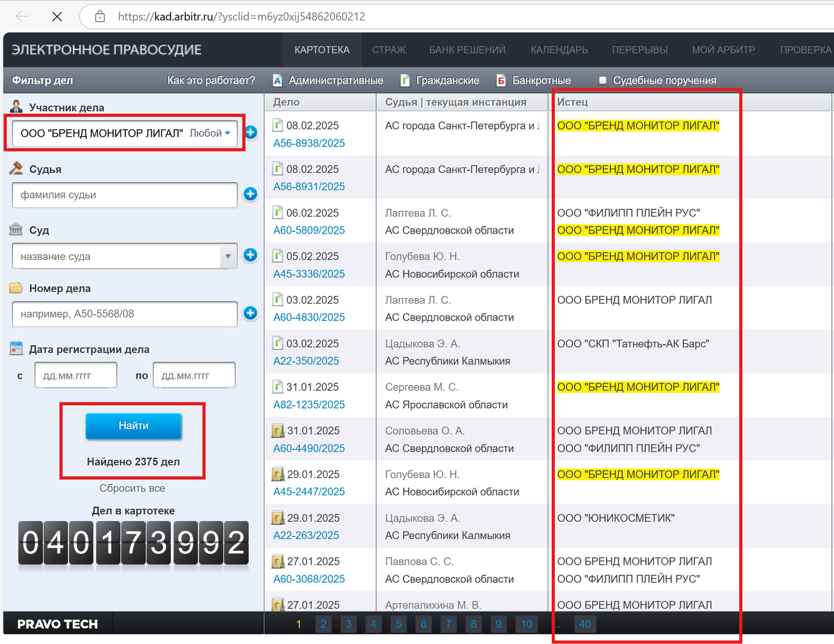Open case А56-8938/2025

tap(309, 143)
